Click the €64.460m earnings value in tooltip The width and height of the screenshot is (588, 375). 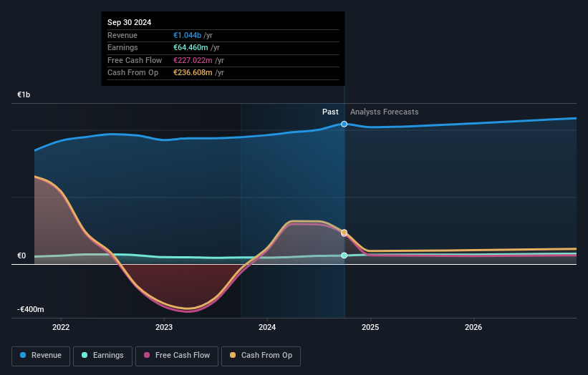(191, 47)
